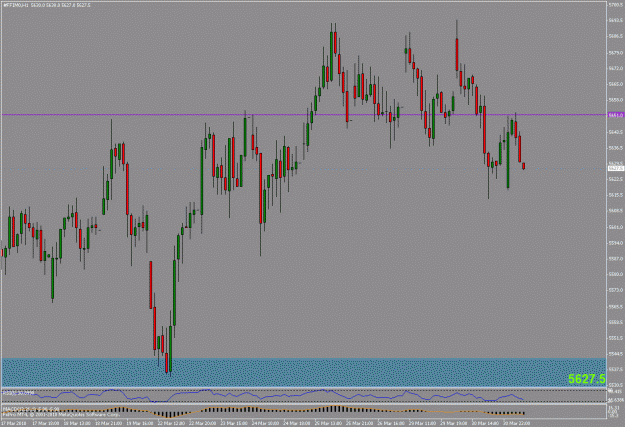Click the 25 Mar 13:00 time label

[328, 423]
